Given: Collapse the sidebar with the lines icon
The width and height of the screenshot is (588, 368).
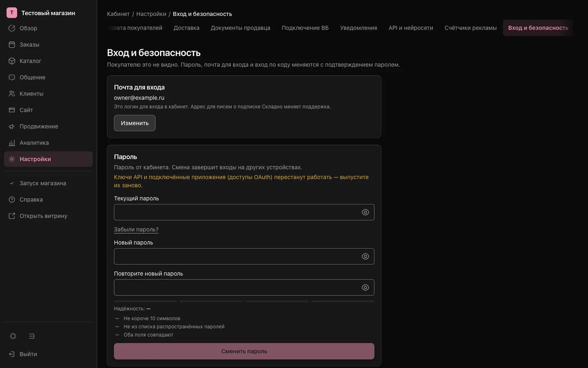Looking at the screenshot, I should click(32, 336).
